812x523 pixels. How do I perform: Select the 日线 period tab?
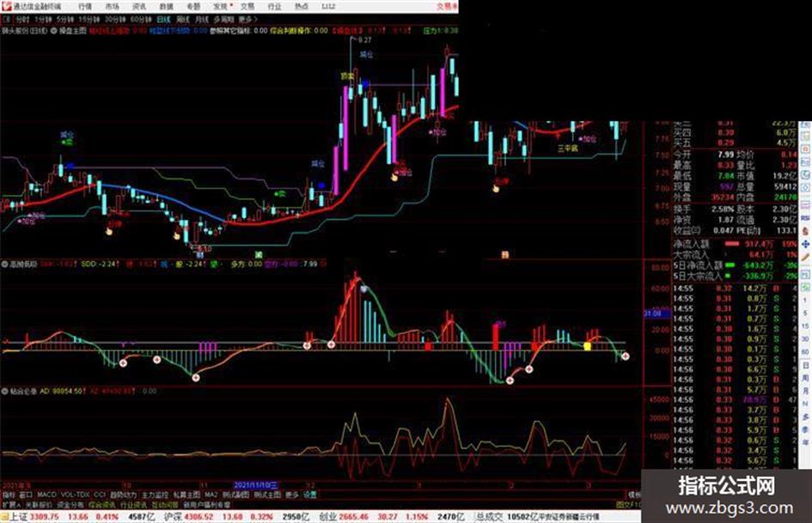[163, 20]
